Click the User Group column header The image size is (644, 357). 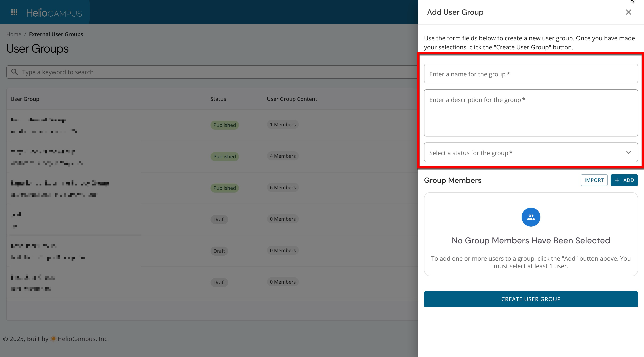click(25, 99)
